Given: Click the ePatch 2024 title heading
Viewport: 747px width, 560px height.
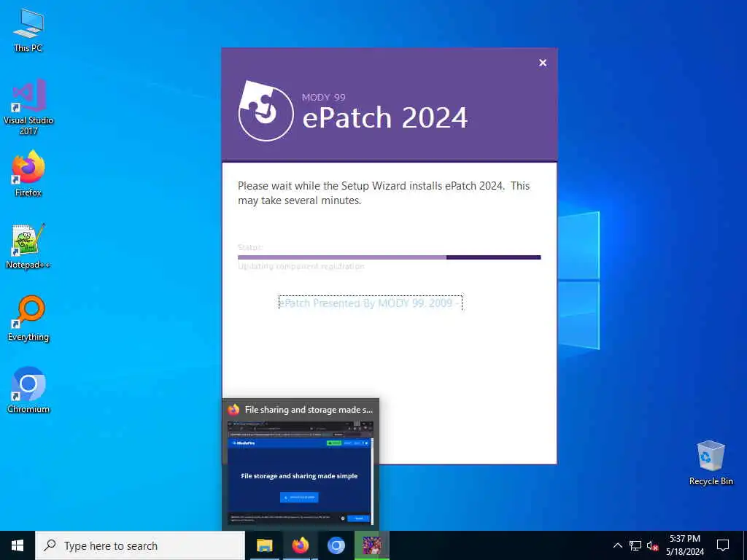Looking at the screenshot, I should pos(385,117).
